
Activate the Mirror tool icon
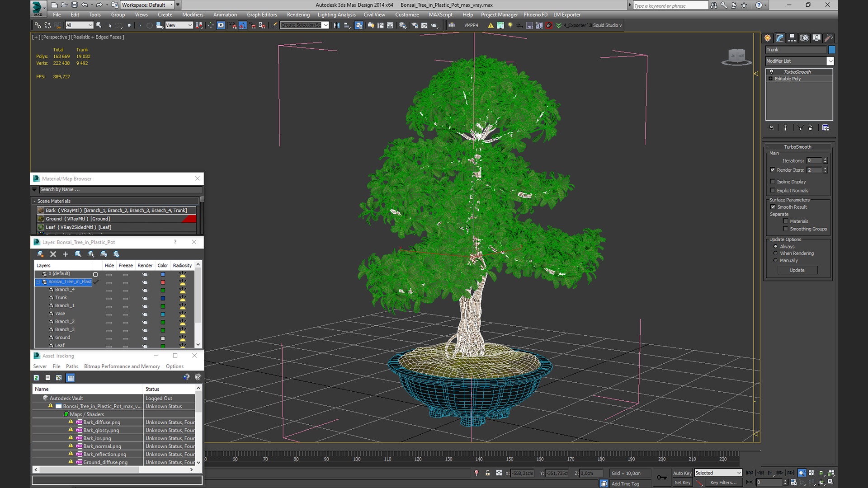[336, 25]
